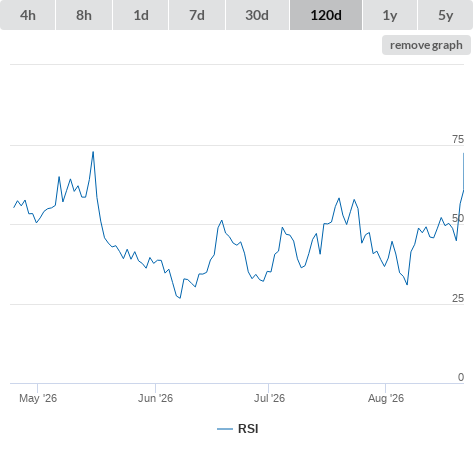This screenshot has height=455, width=474.
Task: Click the 75 level axis label
Action: pyautogui.click(x=458, y=139)
